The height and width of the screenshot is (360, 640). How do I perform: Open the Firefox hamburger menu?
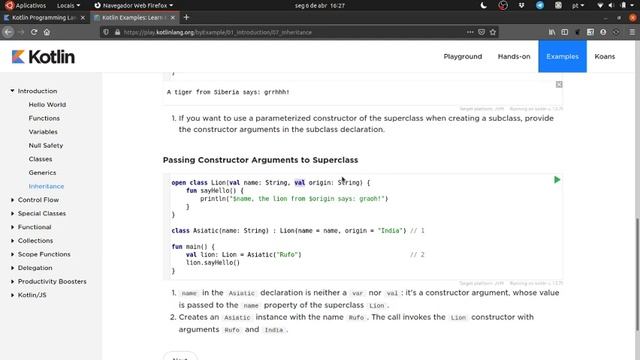click(x=632, y=32)
